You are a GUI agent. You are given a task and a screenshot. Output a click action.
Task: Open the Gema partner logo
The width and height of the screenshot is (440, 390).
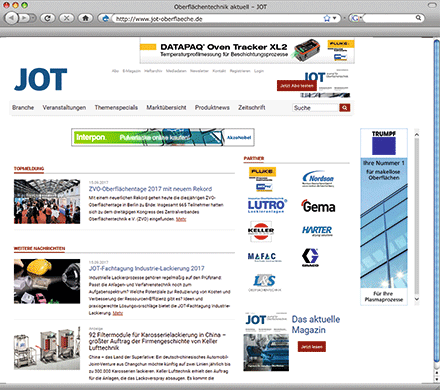tap(318, 206)
